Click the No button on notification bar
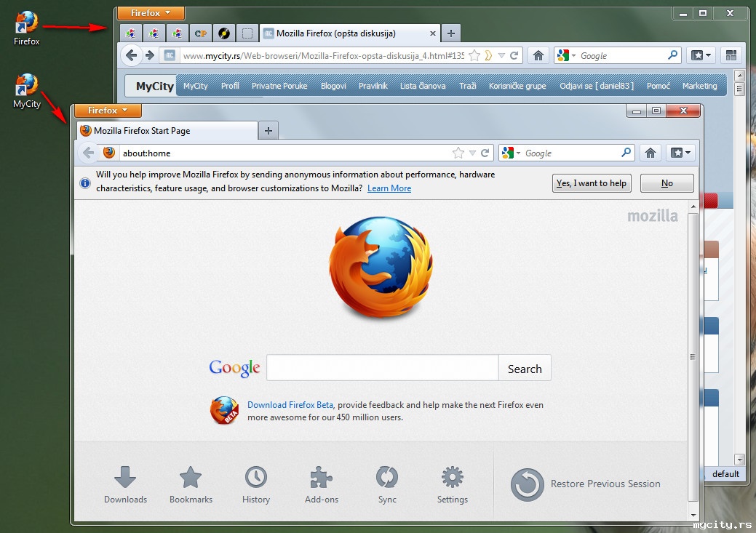Screen dimensions: 756x533 (667, 183)
